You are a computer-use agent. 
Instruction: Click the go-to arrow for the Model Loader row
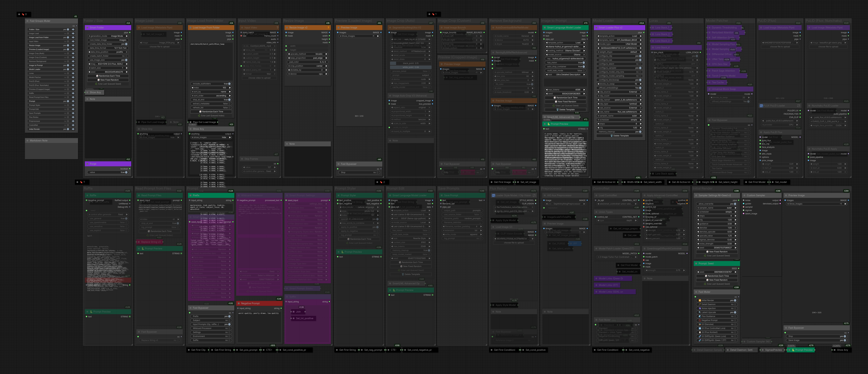(73, 69)
